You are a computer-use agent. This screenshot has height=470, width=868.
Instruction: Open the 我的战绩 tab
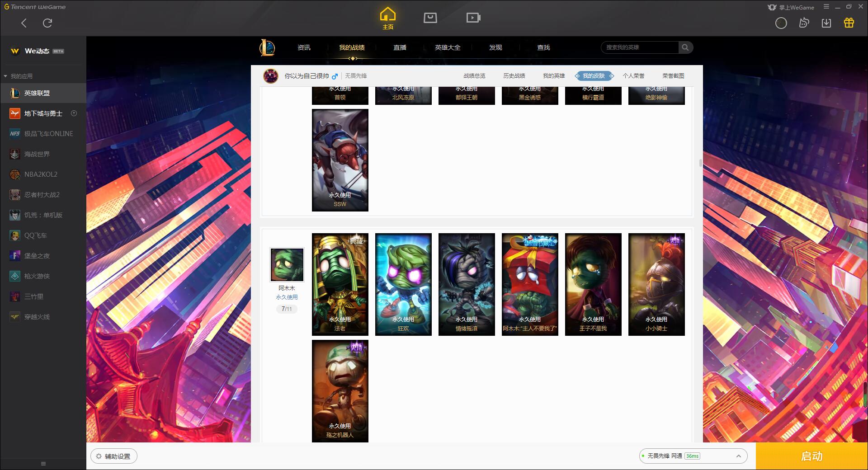click(352, 47)
